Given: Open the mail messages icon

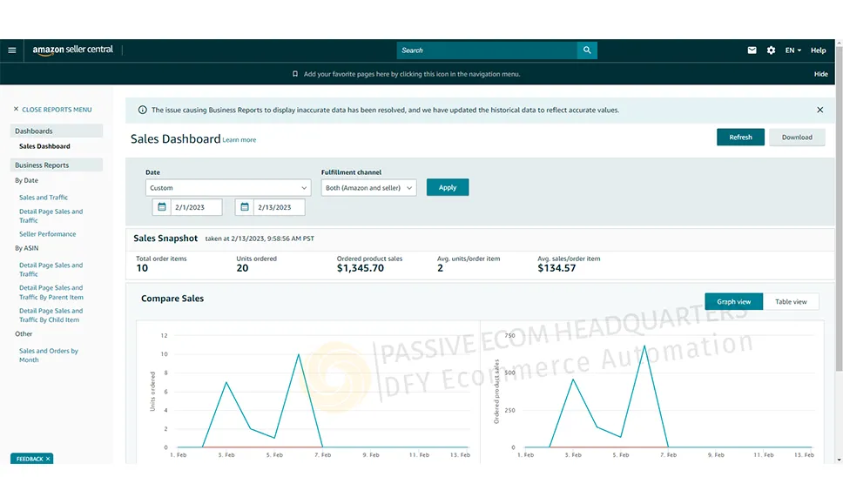Looking at the screenshot, I should pos(752,50).
